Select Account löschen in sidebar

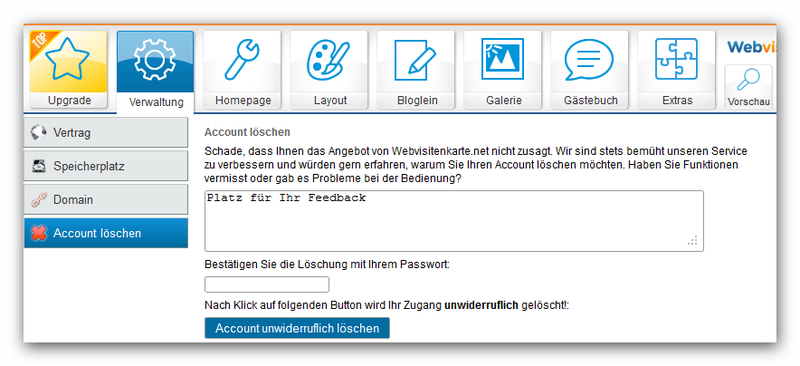(106, 233)
